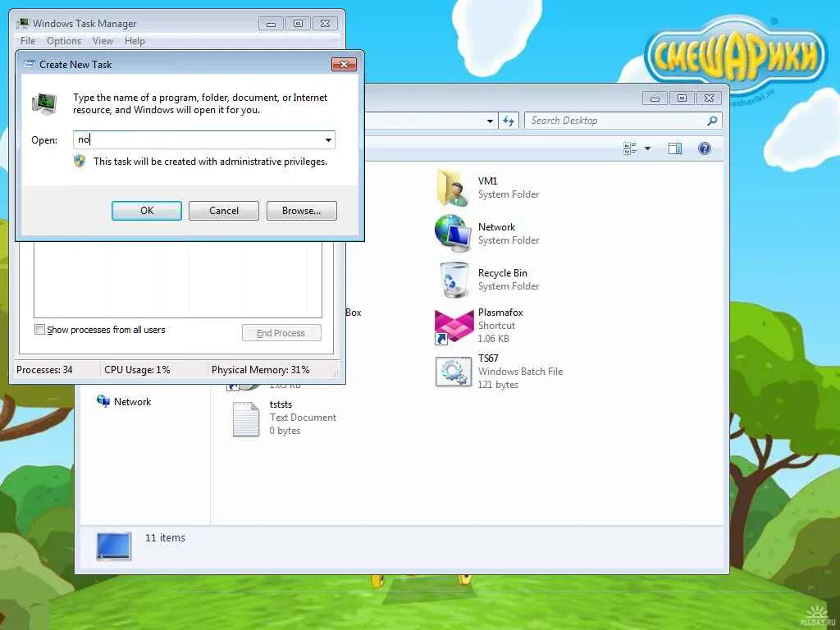The image size is (840, 630).
Task: Click the CPU Usage: 1% status entry
Action: (x=137, y=370)
